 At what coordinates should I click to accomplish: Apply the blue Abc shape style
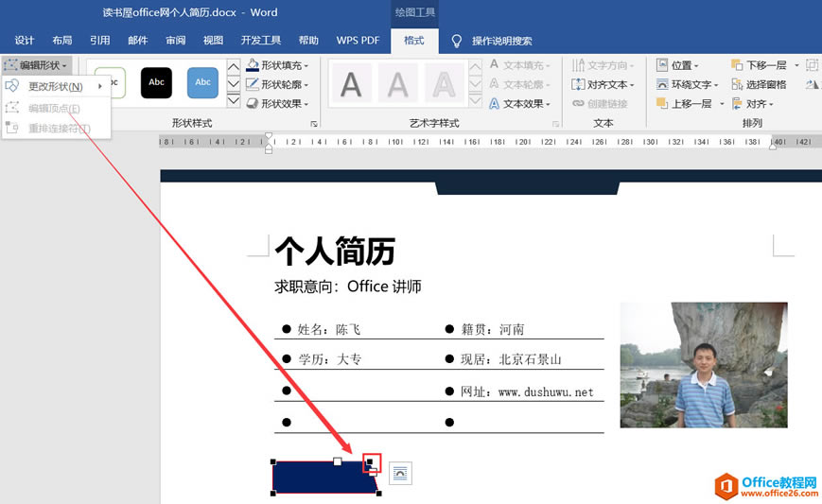[202, 83]
